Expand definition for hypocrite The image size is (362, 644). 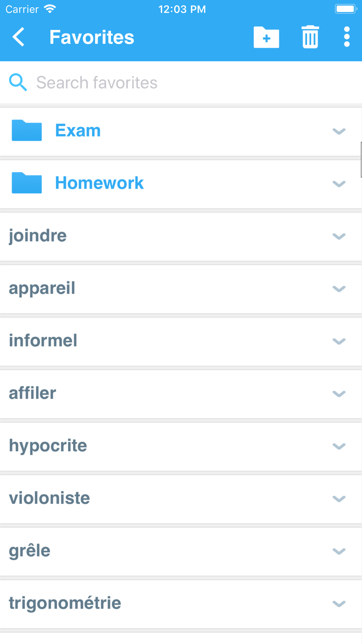[x=339, y=446]
